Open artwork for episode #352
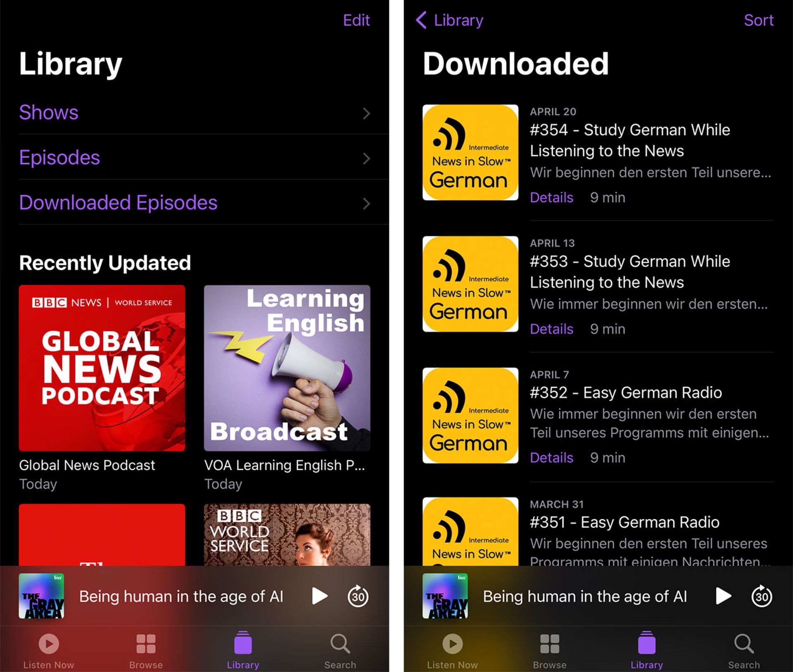Viewport: 793px width, 672px height. pyautogui.click(x=470, y=415)
